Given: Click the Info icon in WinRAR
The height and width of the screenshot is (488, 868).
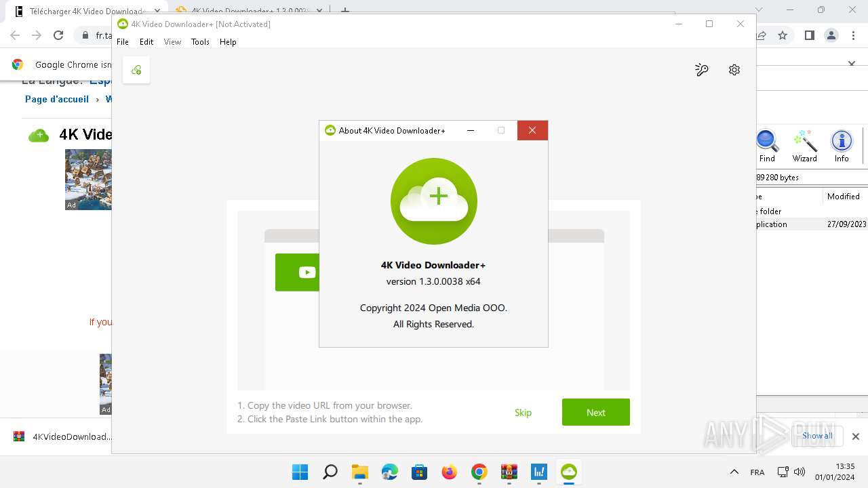Looking at the screenshot, I should [x=842, y=146].
